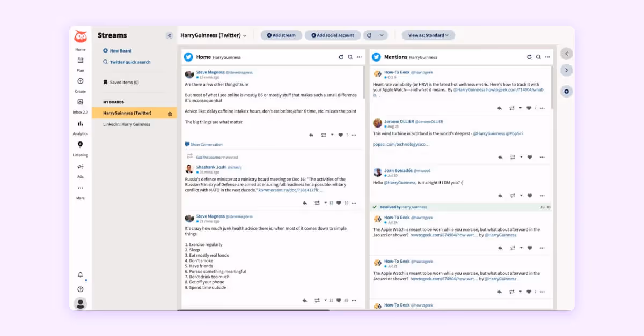
Task: Search within the Mentions stream
Action: (538, 57)
